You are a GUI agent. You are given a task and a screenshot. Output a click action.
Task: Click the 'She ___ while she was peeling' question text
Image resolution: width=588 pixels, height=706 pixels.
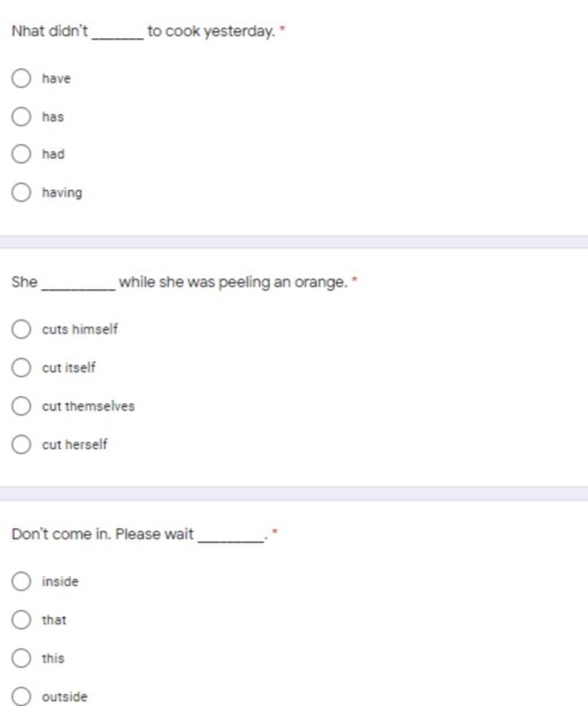click(180, 283)
